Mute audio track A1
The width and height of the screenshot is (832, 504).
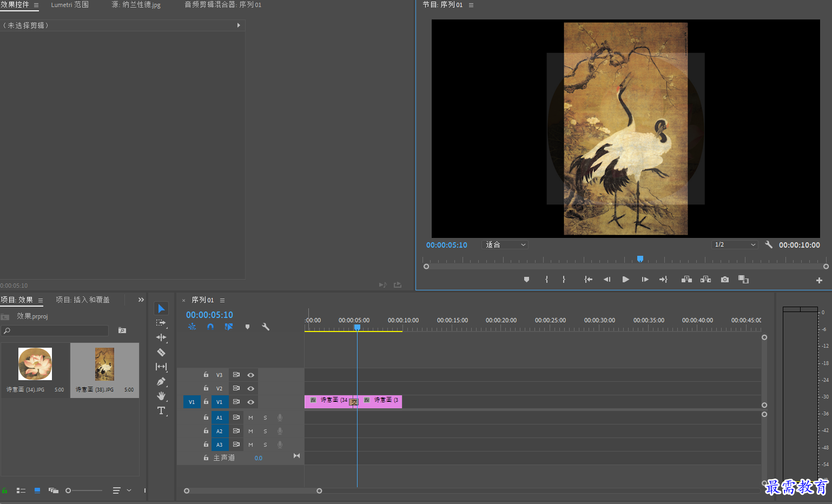click(250, 417)
